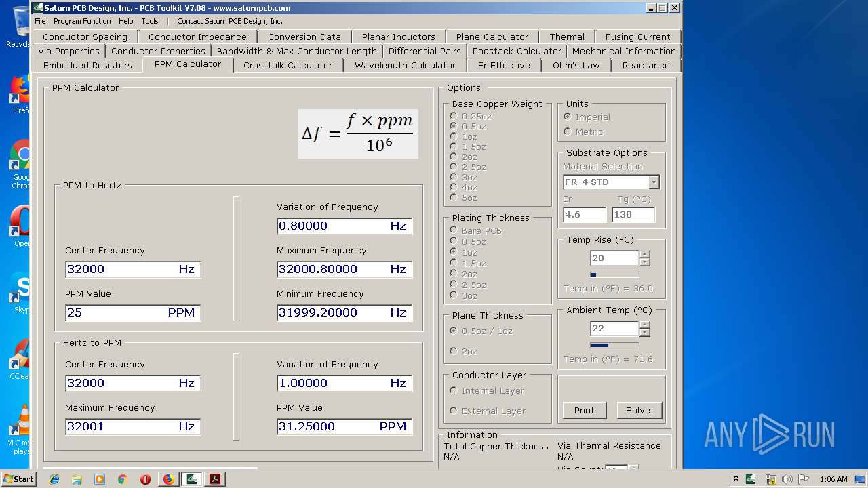Screen dimensions: 868x488
Task: Decrease Ambient Temp with the down arrow
Action: 645,333
